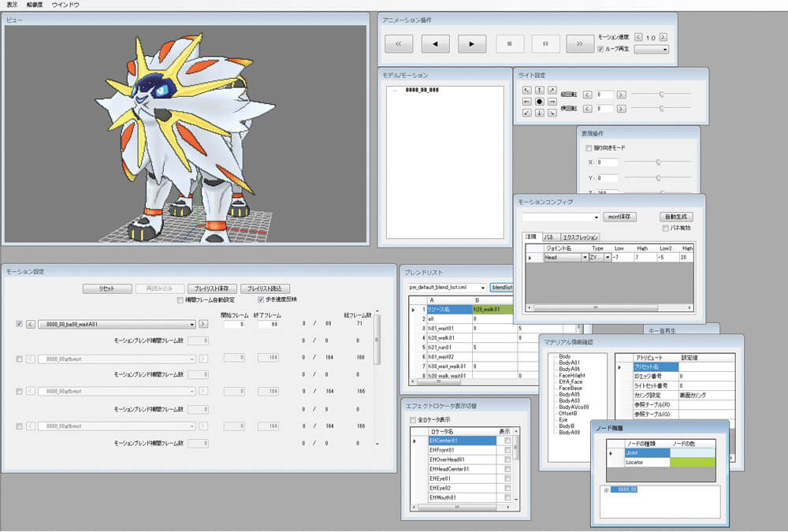Viewport: 788px width, 532px height.
Task: Toggle 補間フレーム自動設定 checkbox
Action: pos(180,300)
